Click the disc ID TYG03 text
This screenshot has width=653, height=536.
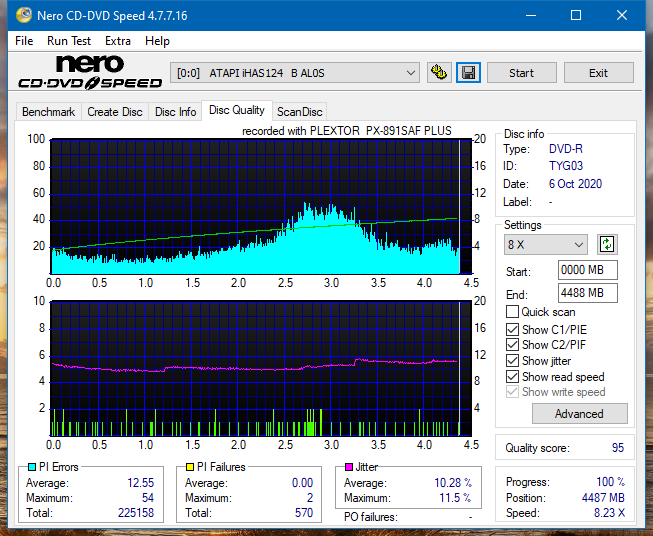tap(566, 166)
